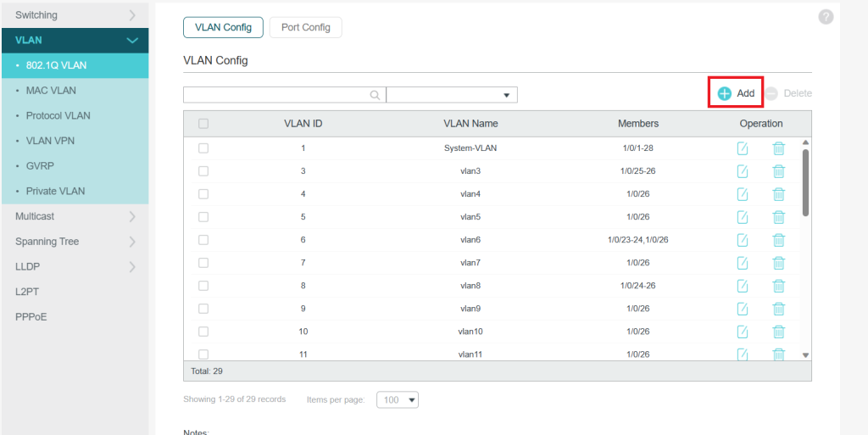
Task: Expand the Switching menu section
Action: (75, 15)
